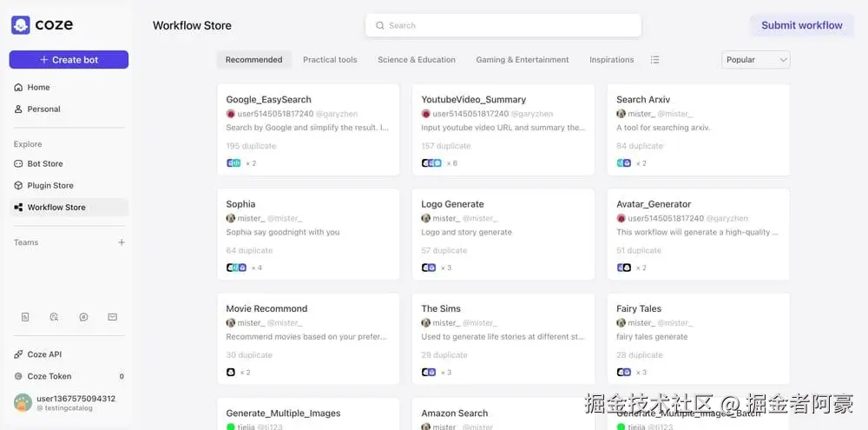Click '30 duplicate' on Movie Recommond card

click(249, 355)
